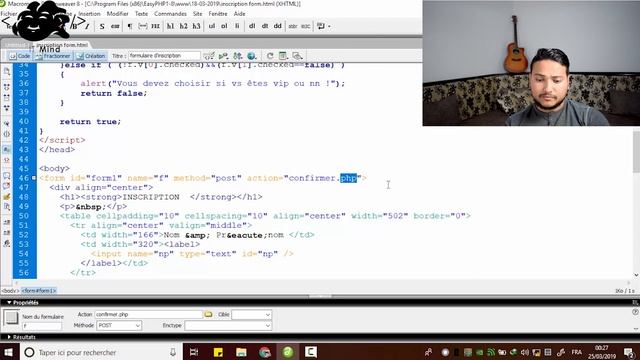Open the special characters dropdown icon
This screenshot has height=360, width=640.
(323, 26)
